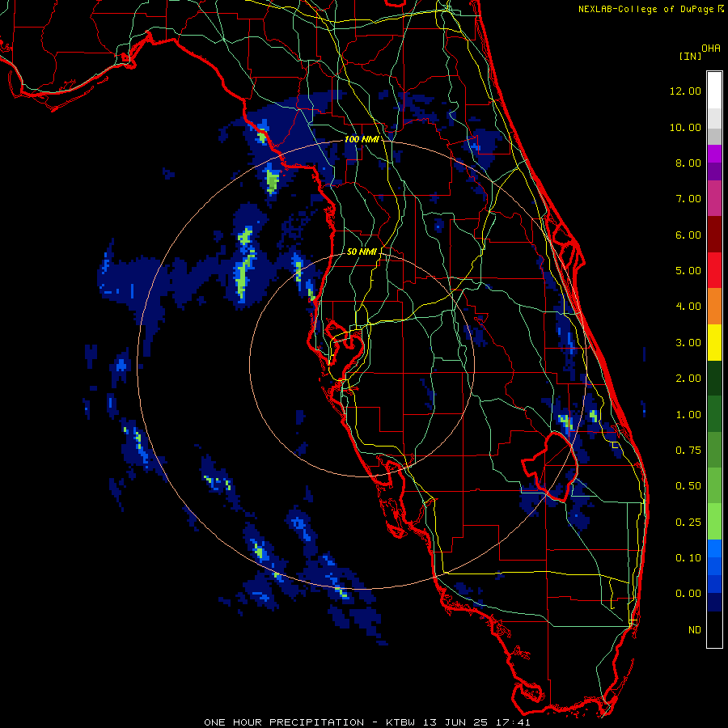Select the ND legend label
728x728 pixels.
695,630
